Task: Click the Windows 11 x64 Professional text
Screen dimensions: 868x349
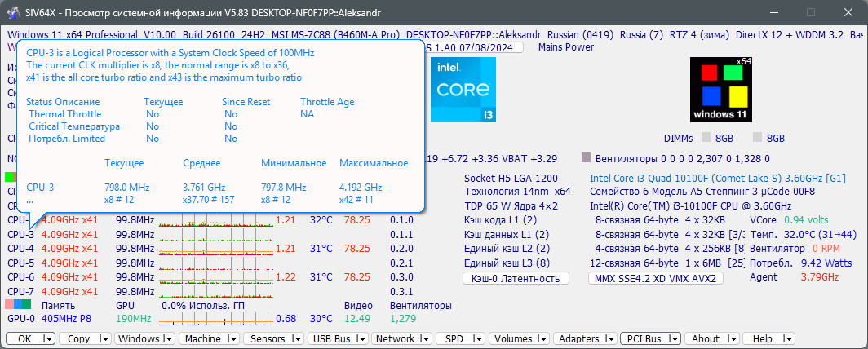Action: click(x=73, y=35)
